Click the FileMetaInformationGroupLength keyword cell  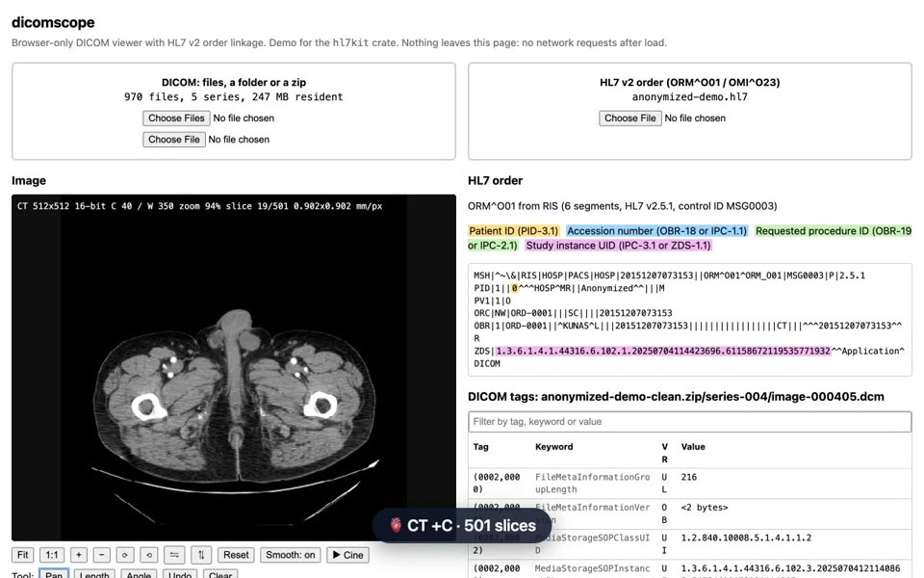(592, 483)
